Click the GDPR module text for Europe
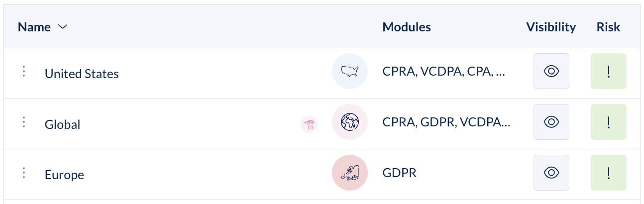 coord(399,173)
